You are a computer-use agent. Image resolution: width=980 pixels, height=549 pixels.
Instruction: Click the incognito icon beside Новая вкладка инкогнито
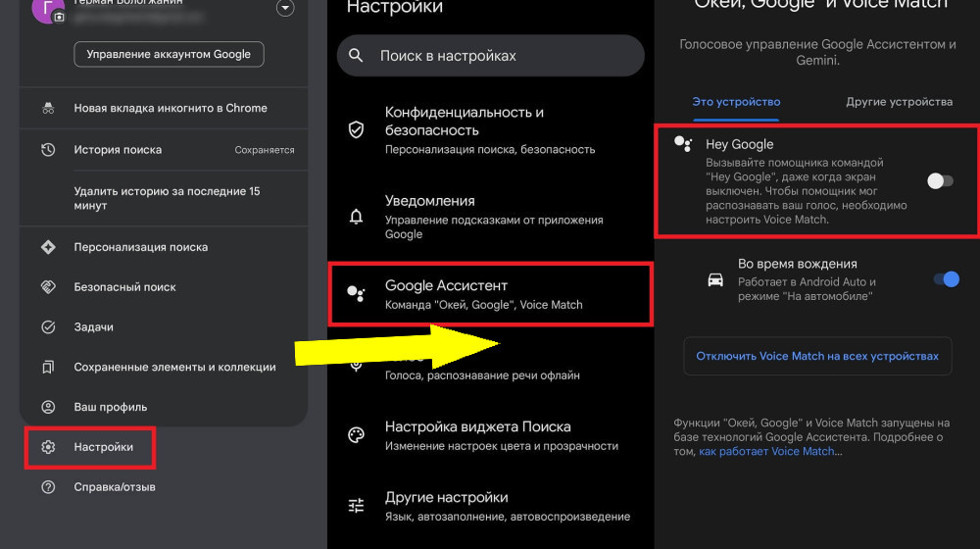48,108
